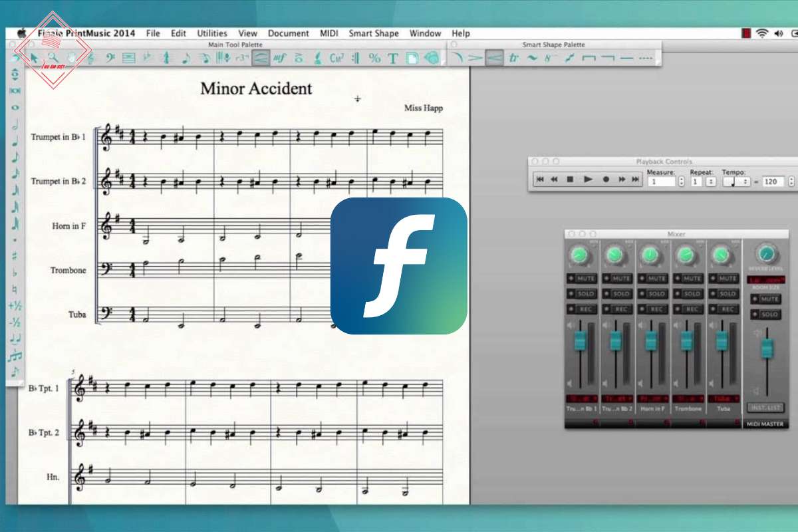Select the Trill smart shape
The image size is (798, 532).
[x=513, y=59]
